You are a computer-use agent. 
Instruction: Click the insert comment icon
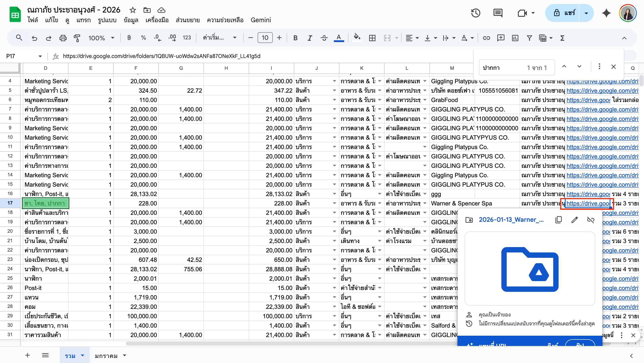tap(501, 38)
